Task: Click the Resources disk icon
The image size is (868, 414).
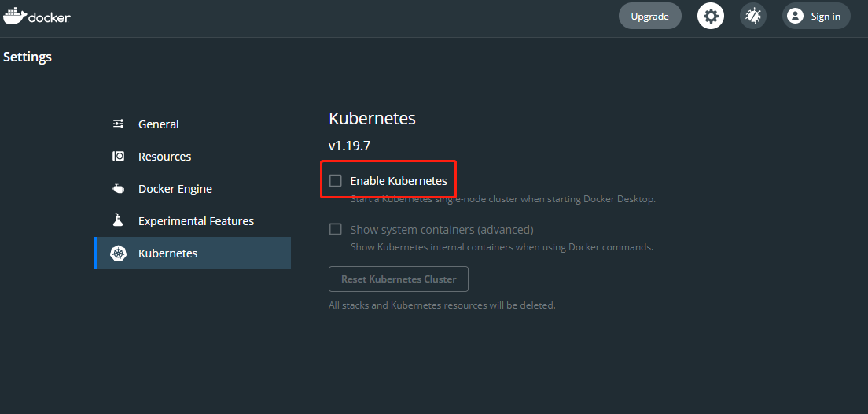Action: (x=119, y=156)
